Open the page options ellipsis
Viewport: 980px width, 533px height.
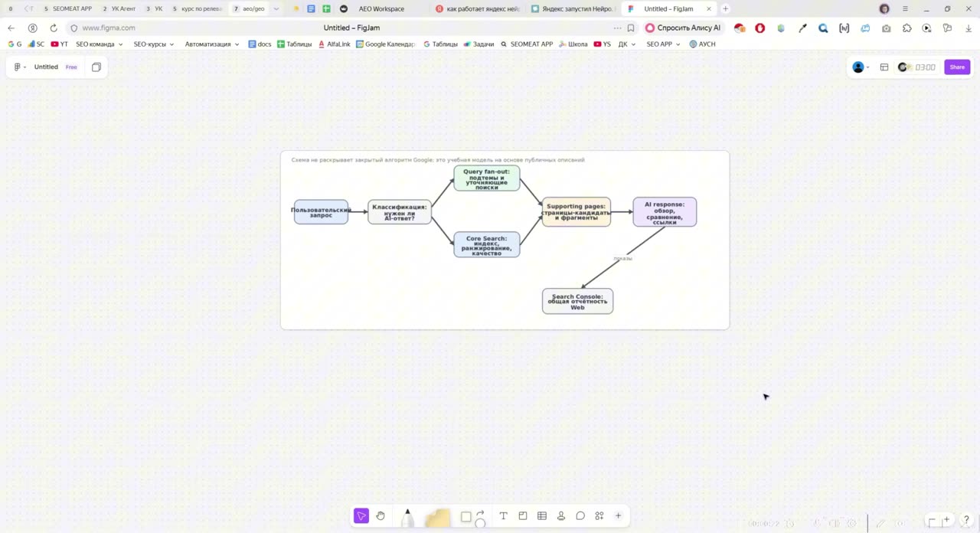point(617,28)
